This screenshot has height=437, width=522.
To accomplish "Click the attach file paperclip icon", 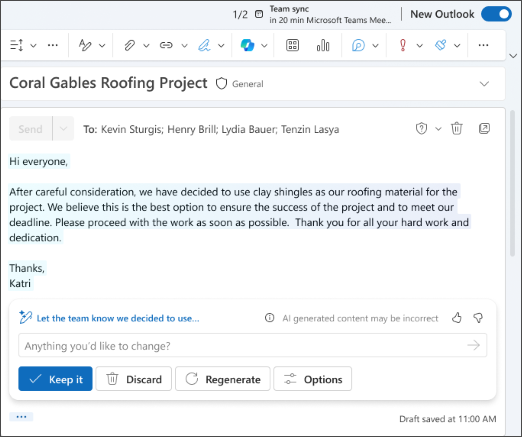I will 129,45.
